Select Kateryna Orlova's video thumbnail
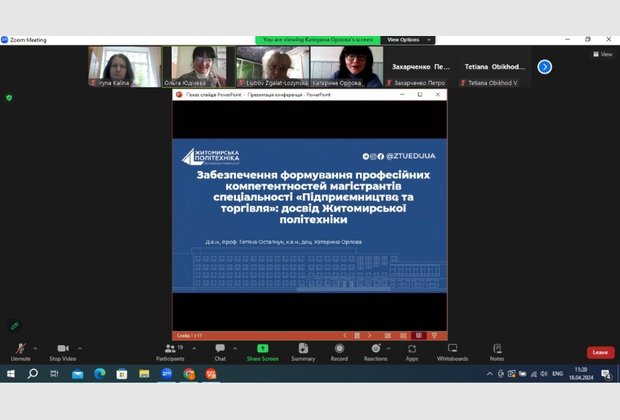The image size is (620, 420). pyautogui.click(x=346, y=66)
